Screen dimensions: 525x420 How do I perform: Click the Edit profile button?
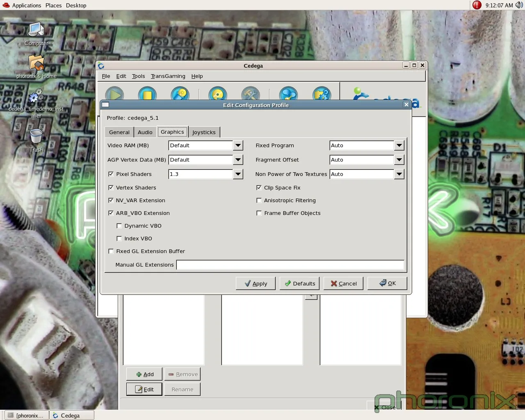[x=144, y=389]
